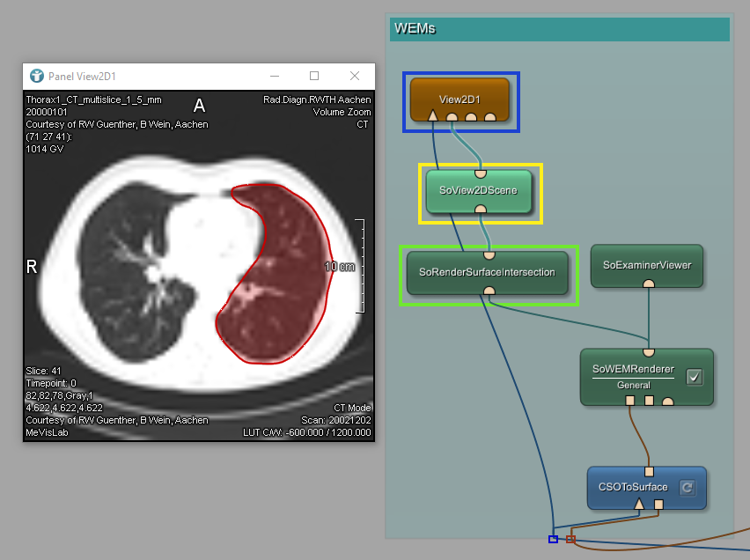Image resolution: width=750 pixels, height=560 pixels.
Task: Select the SoRenderSurfaceIntersection module
Action: coord(487,272)
